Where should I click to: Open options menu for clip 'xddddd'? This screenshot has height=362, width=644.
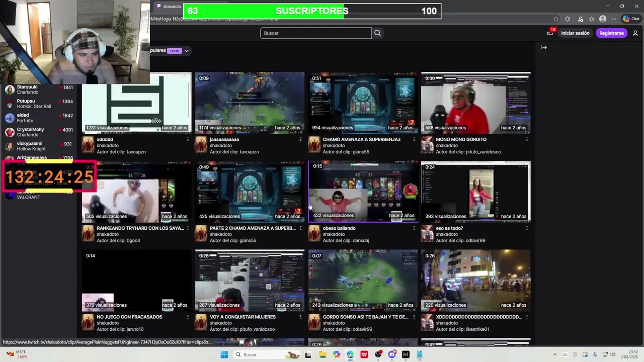click(188, 140)
